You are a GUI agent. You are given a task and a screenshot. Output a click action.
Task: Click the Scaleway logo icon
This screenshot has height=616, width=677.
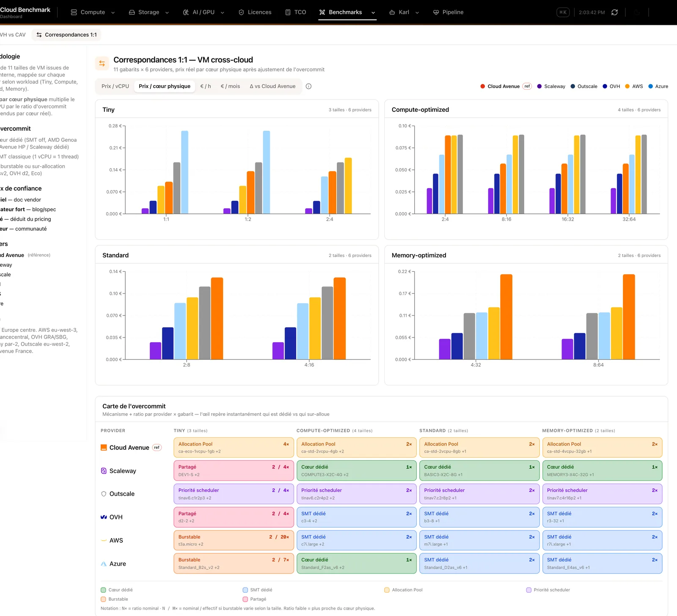point(104,471)
